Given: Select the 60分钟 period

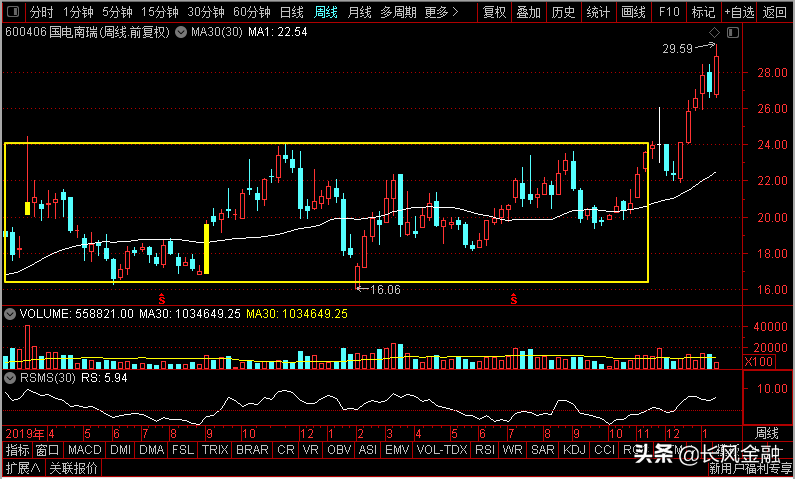Looking at the screenshot, I should point(252,12).
